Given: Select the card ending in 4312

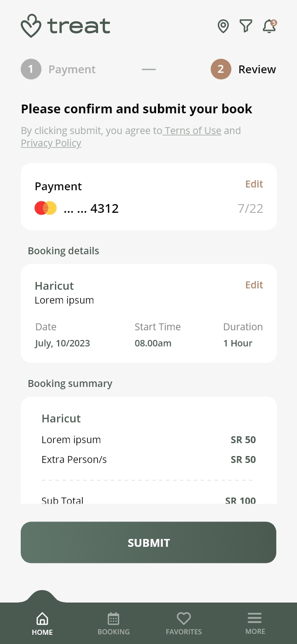Looking at the screenshot, I should [x=91, y=209].
